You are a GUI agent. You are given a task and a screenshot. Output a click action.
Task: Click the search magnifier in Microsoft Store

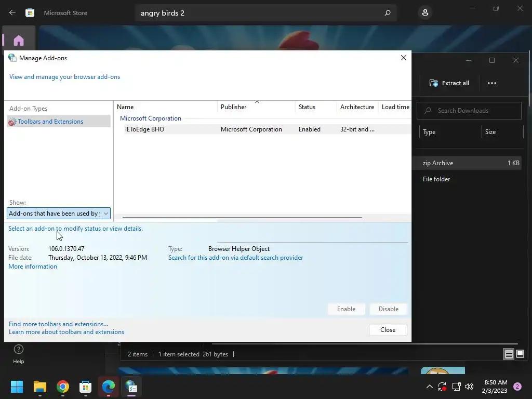click(388, 13)
